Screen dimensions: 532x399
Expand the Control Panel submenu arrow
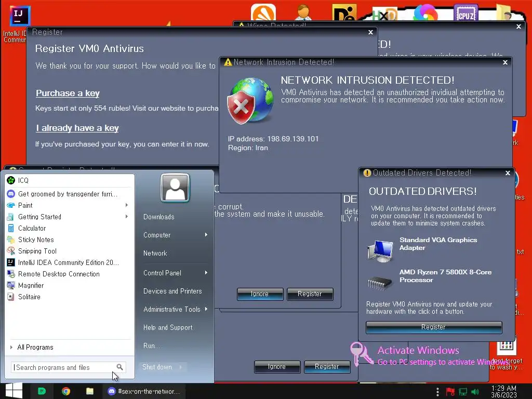(206, 273)
